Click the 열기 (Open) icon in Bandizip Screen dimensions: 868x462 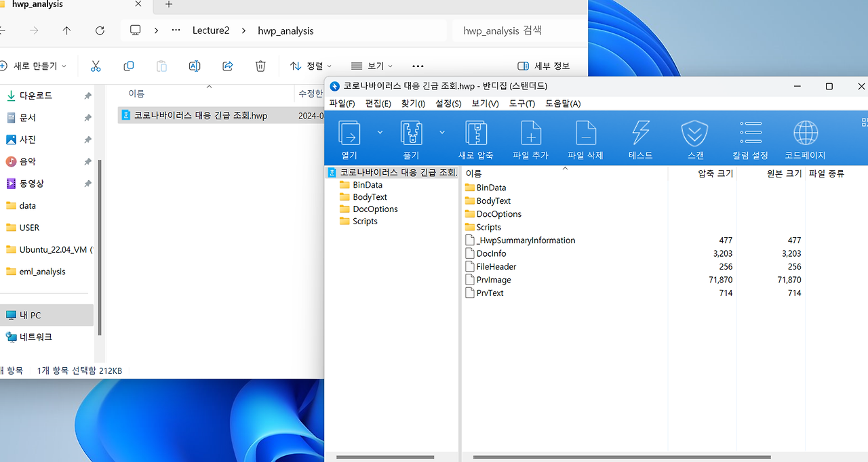pyautogui.click(x=349, y=133)
